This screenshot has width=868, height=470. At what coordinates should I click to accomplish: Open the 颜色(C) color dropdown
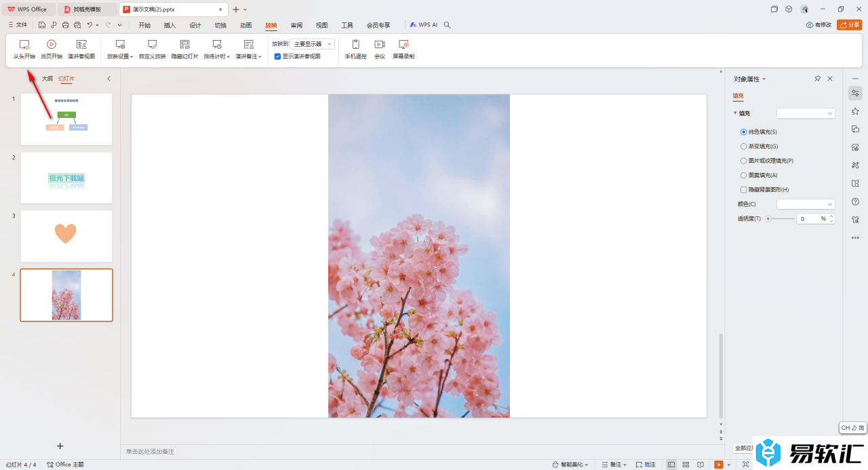[x=806, y=204]
